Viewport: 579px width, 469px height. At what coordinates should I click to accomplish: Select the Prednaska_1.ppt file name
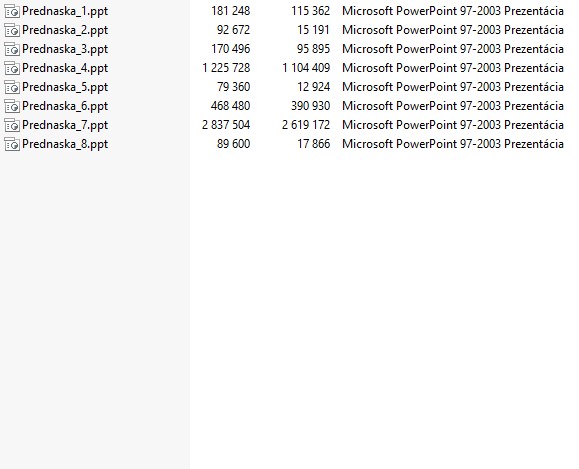[x=65, y=11]
